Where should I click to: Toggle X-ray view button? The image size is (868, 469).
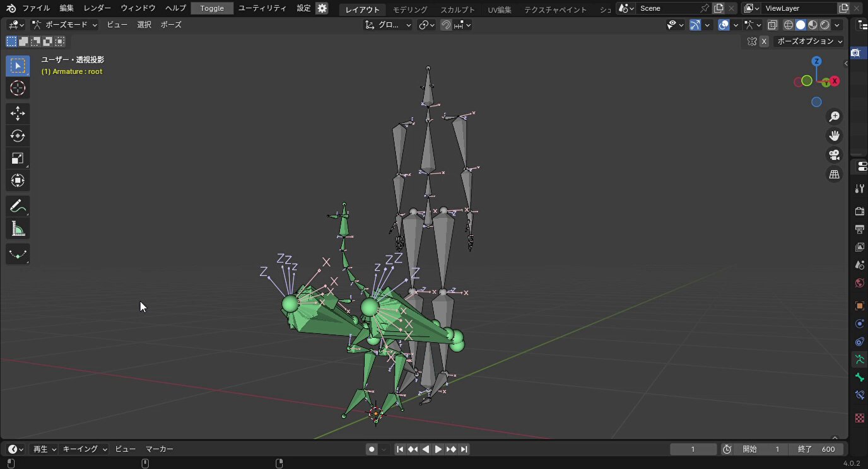click(x=773, y=25)
